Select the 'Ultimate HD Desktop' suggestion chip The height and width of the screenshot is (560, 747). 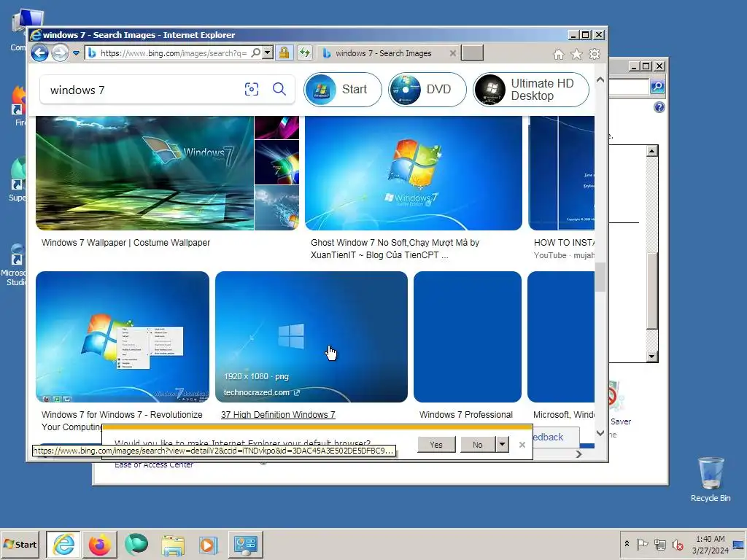[x=531, y=90]
